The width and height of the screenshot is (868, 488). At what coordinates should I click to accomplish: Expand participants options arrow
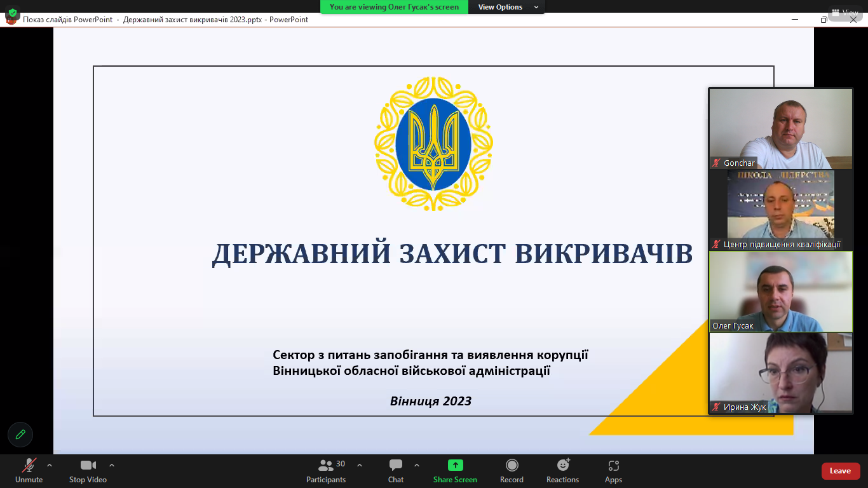click(360, 465)
